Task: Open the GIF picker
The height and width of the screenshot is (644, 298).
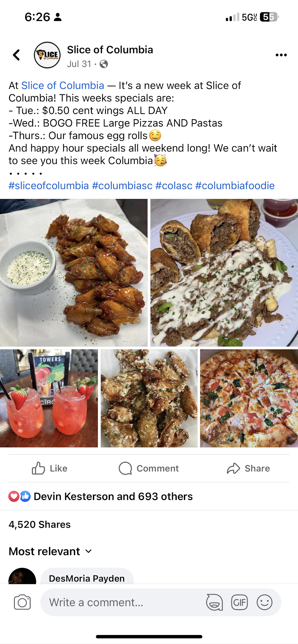Action: (240, 602)
